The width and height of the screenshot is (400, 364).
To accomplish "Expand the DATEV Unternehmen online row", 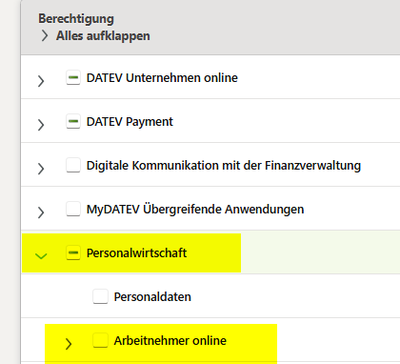I will point(41,81).
